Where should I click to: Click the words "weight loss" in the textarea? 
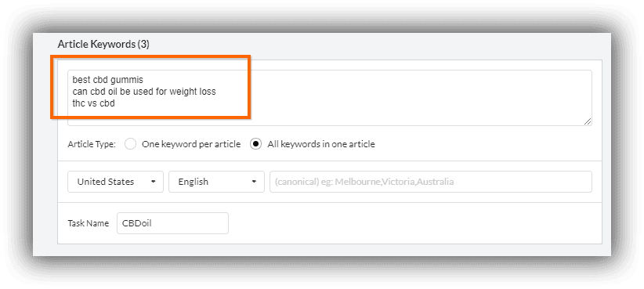pos(194,92)
